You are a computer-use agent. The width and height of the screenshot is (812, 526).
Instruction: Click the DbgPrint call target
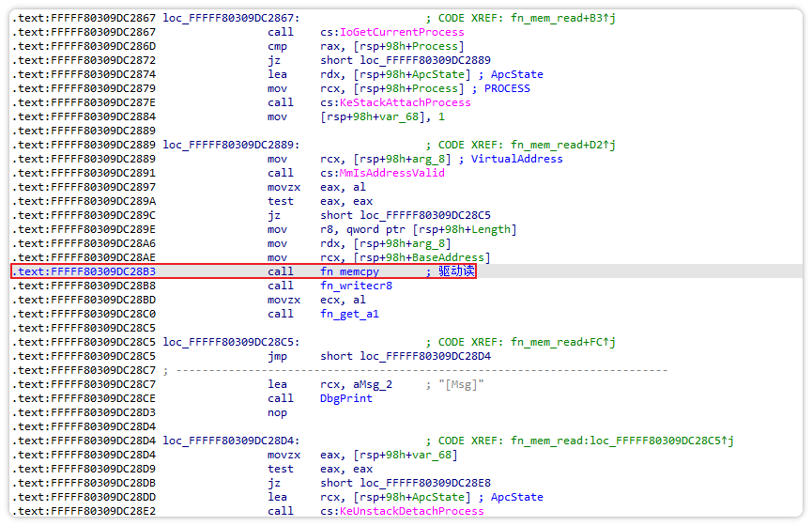(x=345, y=398)
